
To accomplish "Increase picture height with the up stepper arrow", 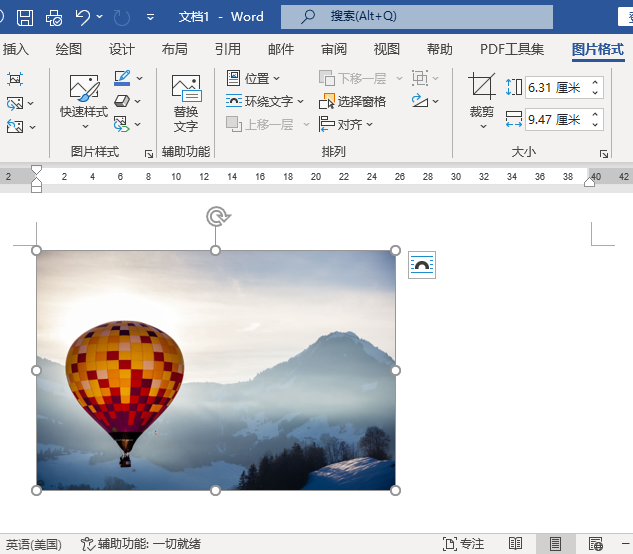I will [595, 82].
